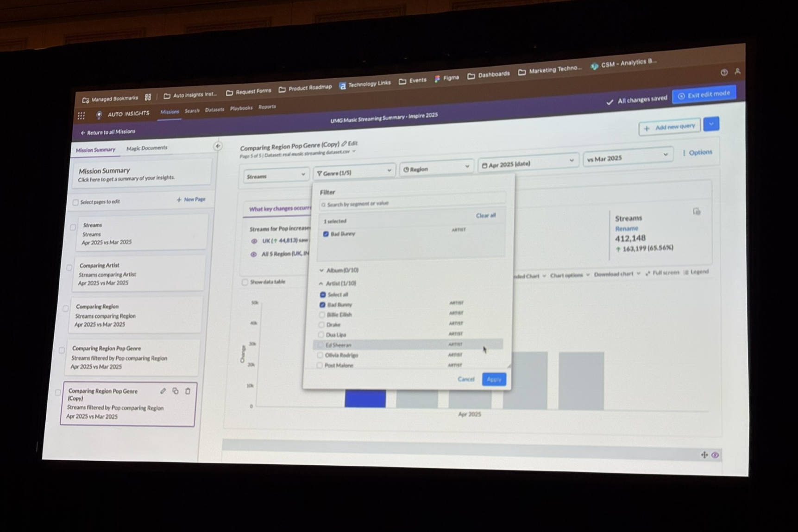
Task: Open the Apr 2025 (date) dropdown
Action: pos(528,164)
